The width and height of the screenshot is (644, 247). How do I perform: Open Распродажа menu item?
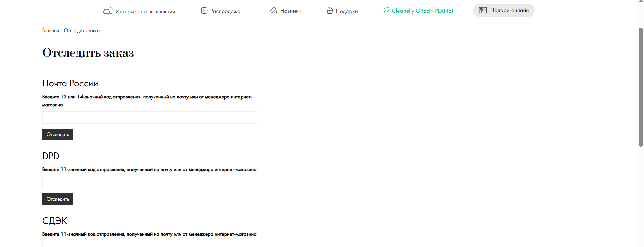click(x=221, y=11)
